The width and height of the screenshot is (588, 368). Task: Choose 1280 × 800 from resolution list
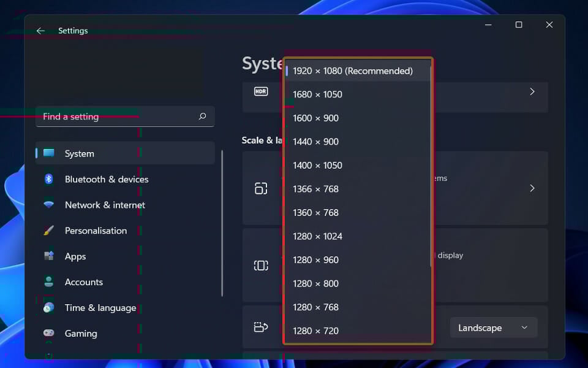358,283
